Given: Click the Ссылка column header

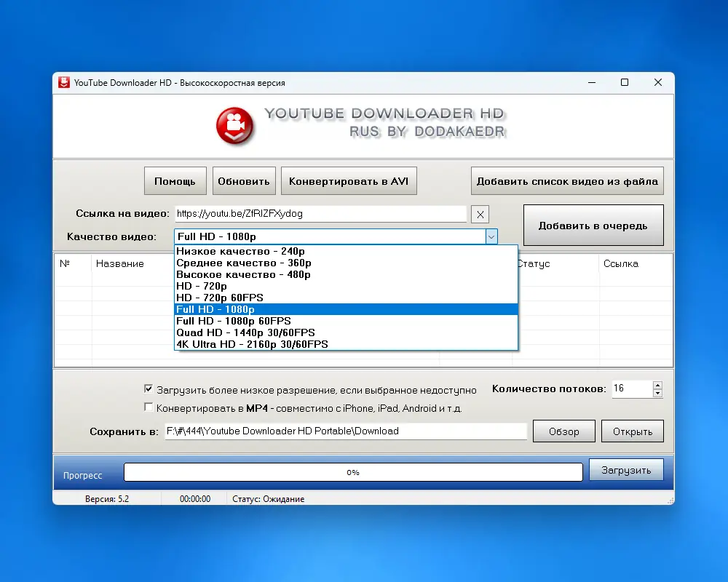Looking at the screenshot, I should pos(636,263).
